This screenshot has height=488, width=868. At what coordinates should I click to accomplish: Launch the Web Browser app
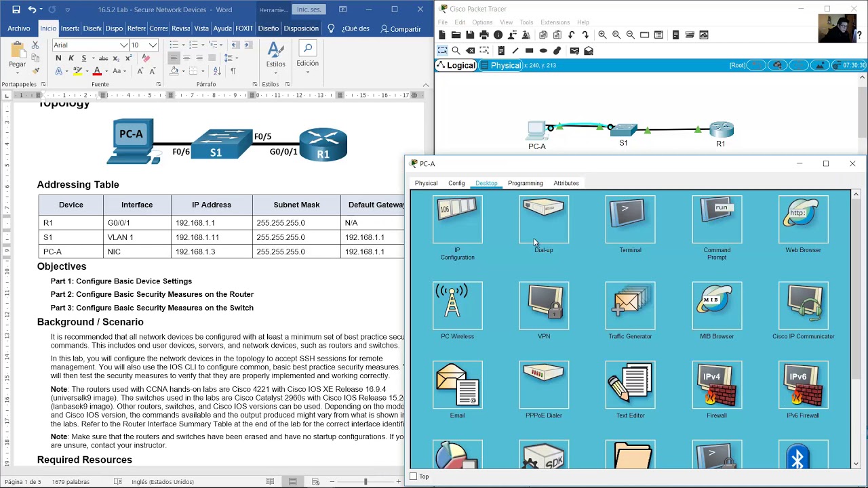click(803, 220)
